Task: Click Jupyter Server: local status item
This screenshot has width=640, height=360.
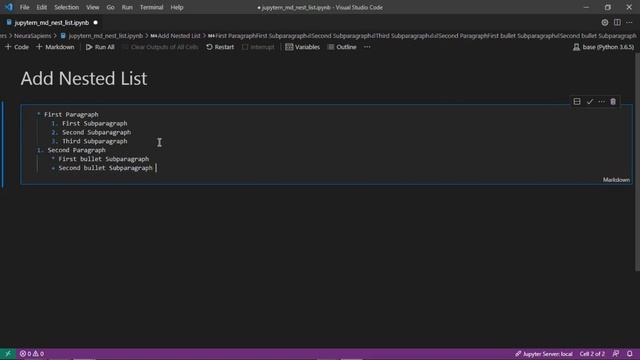Action: click(x=543, y=354)
